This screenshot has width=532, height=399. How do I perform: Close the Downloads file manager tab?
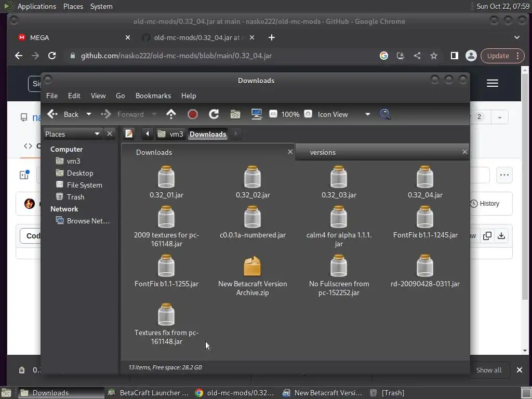290,152
